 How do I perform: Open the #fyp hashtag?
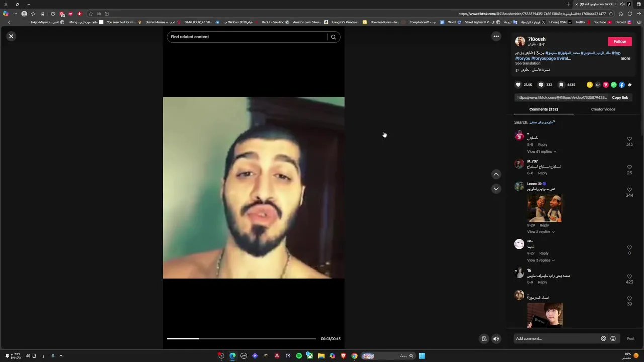click(616, 53)
